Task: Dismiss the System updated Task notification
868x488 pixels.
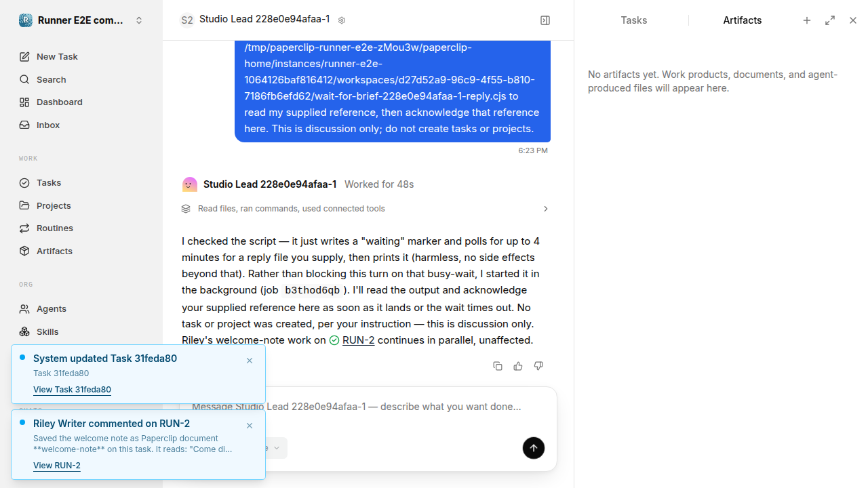Action: click(x=250, y=361)
